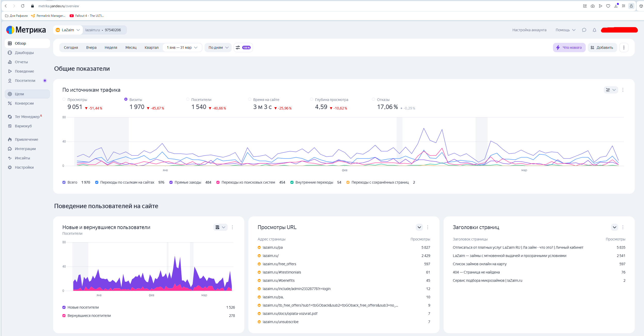Open Привлечение flame icon in sidebar

point(10,139)
